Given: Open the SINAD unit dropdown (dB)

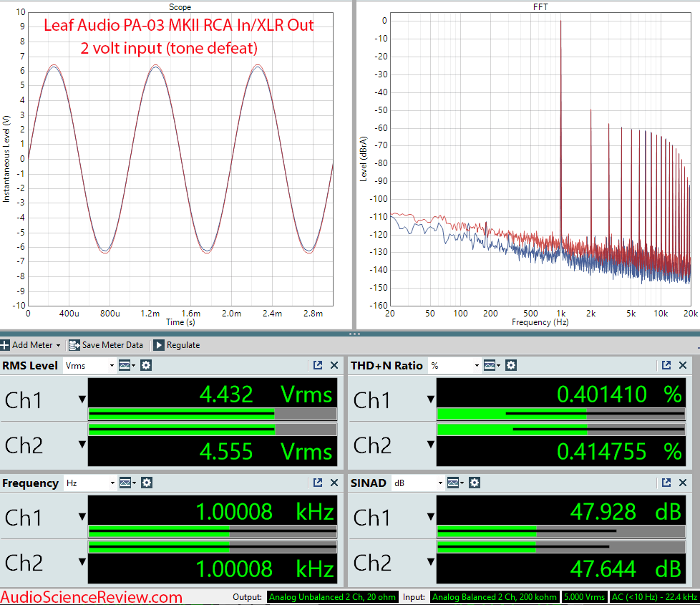Looking at the screenshot, I should (x=418, y=483).
